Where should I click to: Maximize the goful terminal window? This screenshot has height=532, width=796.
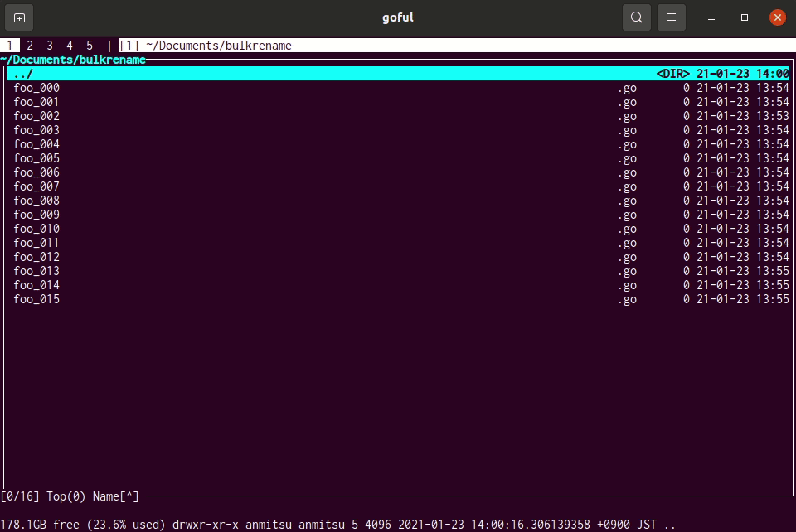(x=745, y=17)
